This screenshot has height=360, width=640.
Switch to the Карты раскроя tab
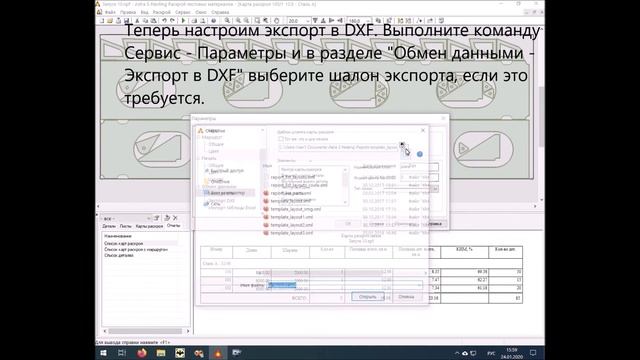coord(149,226)
